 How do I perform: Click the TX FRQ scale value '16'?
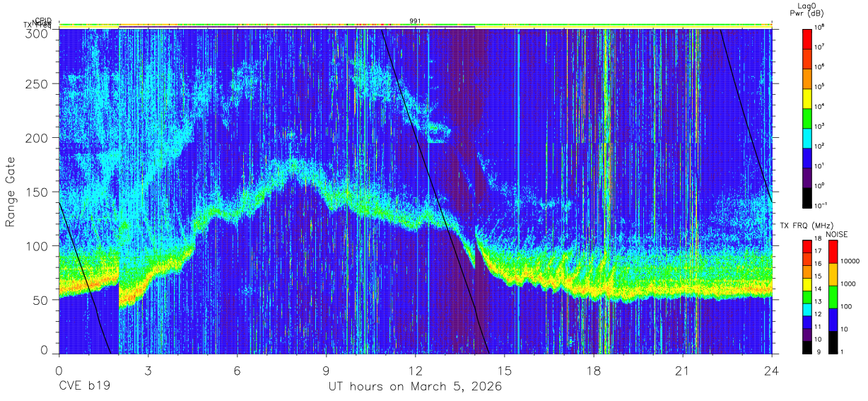[x=818, y=265]
